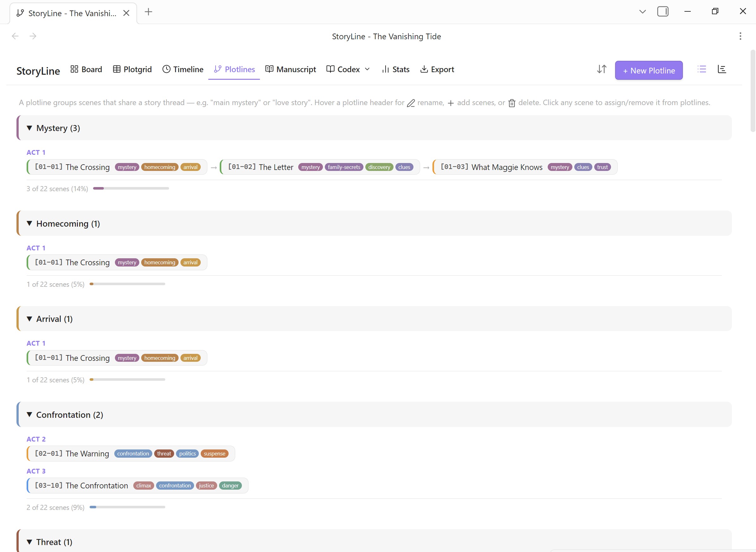
Task: Open the Board view
Action: point(86,69)
